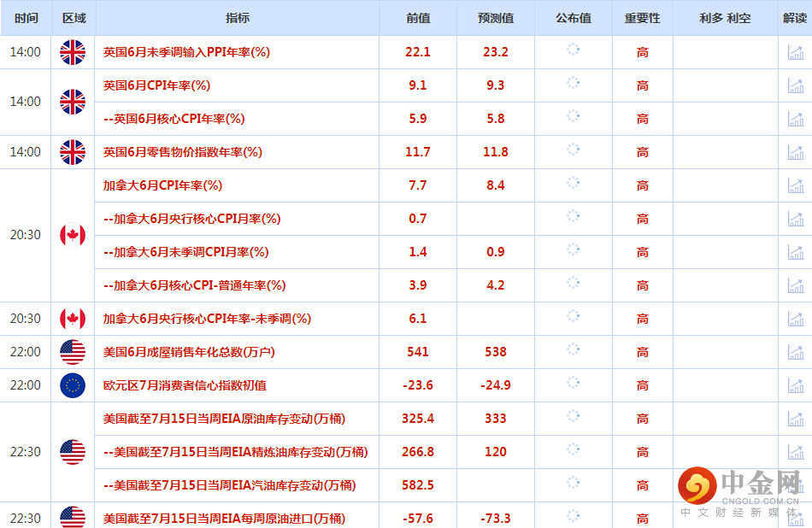Open EIA每周原油进口(万桶) link
Viewport: 812px width, 528px height.
224,519
